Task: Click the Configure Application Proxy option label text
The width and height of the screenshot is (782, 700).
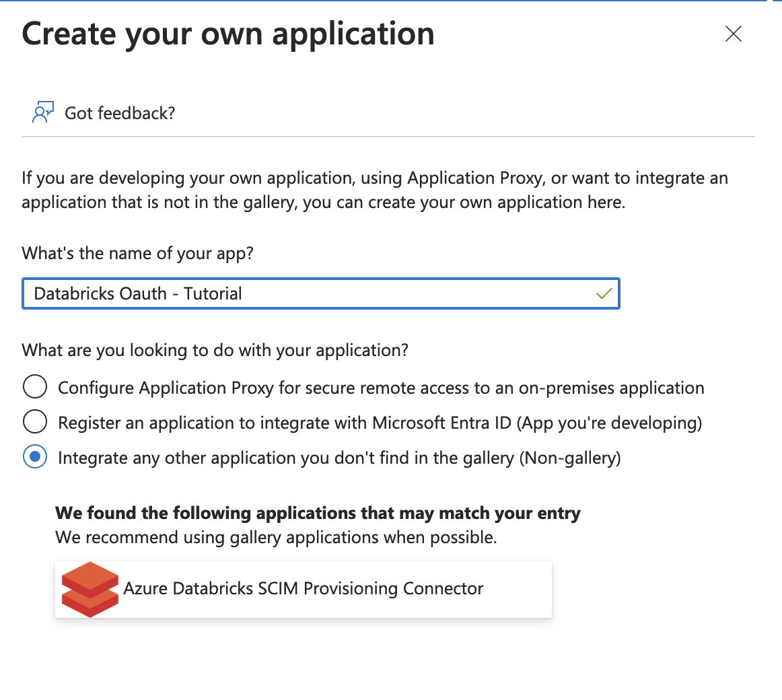Action: pos(381,388)
